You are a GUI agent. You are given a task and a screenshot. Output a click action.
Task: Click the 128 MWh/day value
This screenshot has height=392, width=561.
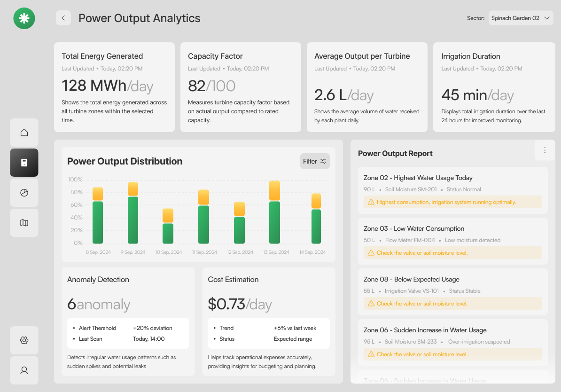[x=107, y=86]
